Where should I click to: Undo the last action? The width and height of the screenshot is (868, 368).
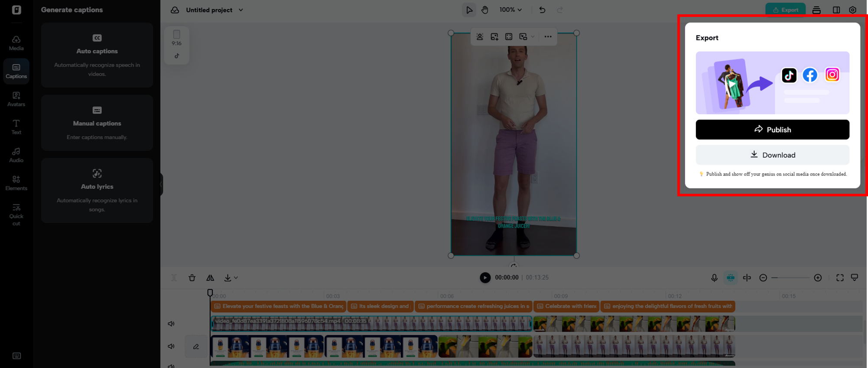(x=542, y=10)
